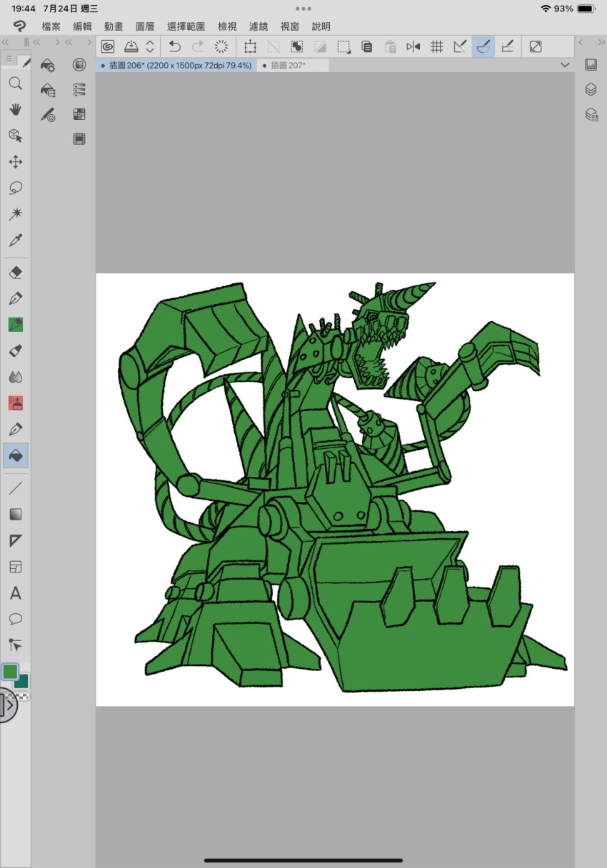This screenshot has height=868, width=607.
Task: Select the transparent color swatch
Action: click(23, 696)
